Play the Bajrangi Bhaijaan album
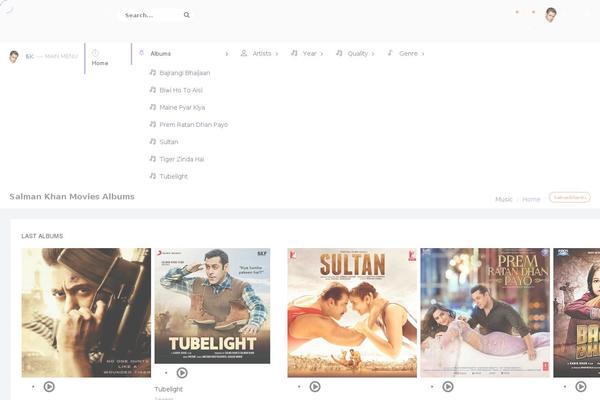Screen dimensions: 600x400 click(x=581, y=387)
